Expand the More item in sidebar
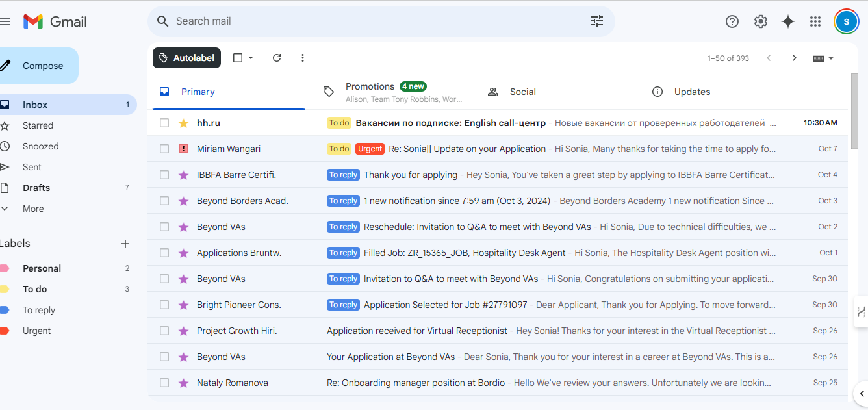Screen dimensions: 868x410 [x=33, y=209]
